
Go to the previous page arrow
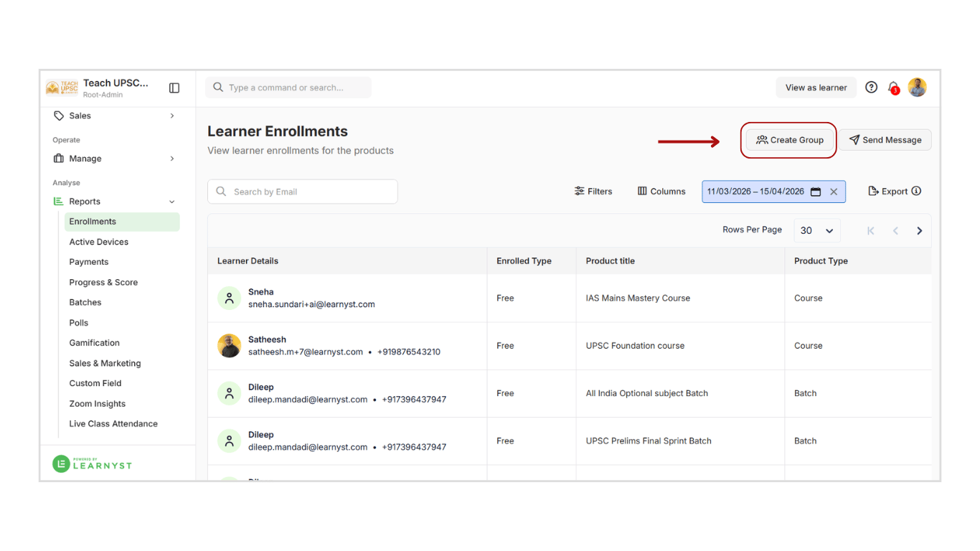point(895,231)
